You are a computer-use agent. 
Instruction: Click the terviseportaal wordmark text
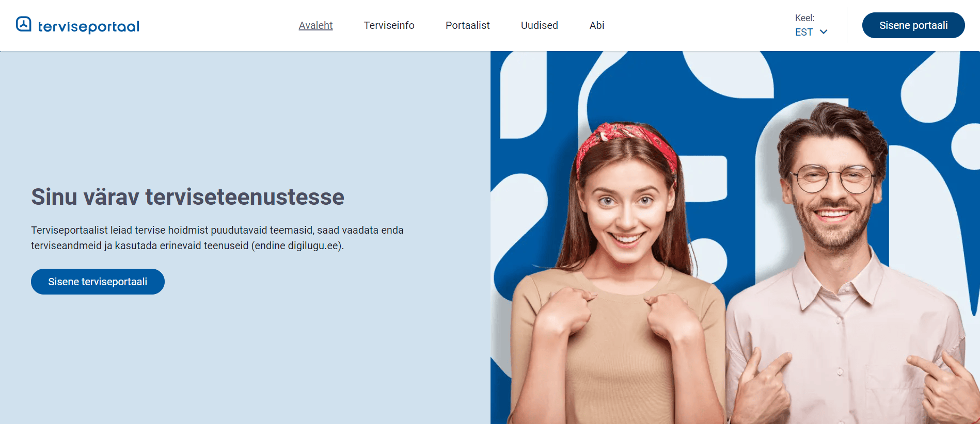tap(89, 27)
